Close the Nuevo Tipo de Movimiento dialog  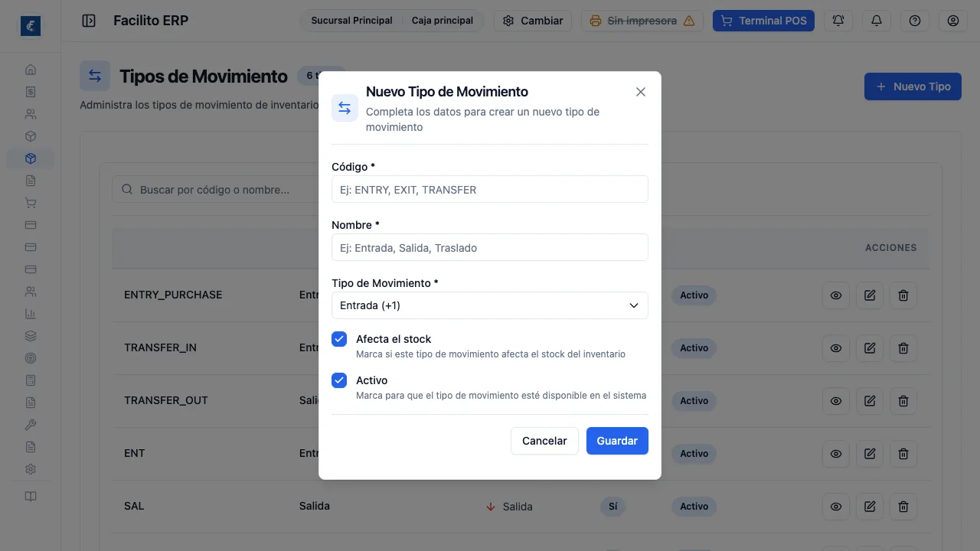tap(641, 92)
